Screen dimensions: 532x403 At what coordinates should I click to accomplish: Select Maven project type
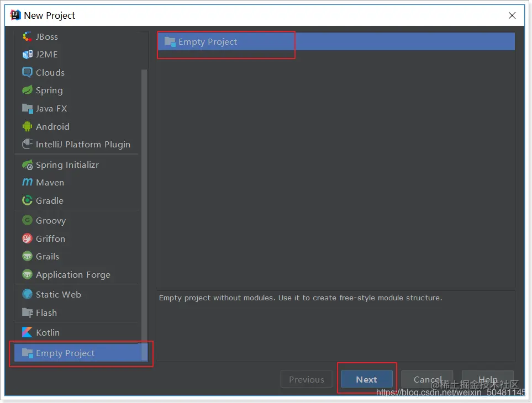[77, 182]
